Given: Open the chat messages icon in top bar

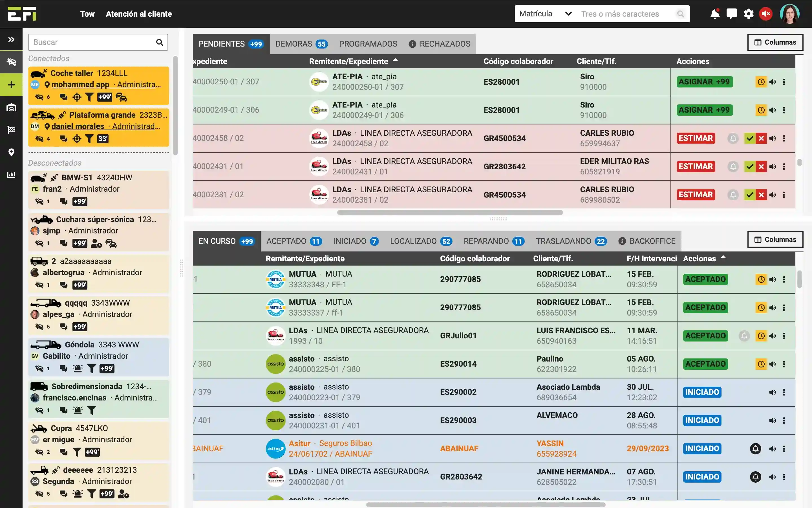Looking at the screenshot, I should point(731,14).
